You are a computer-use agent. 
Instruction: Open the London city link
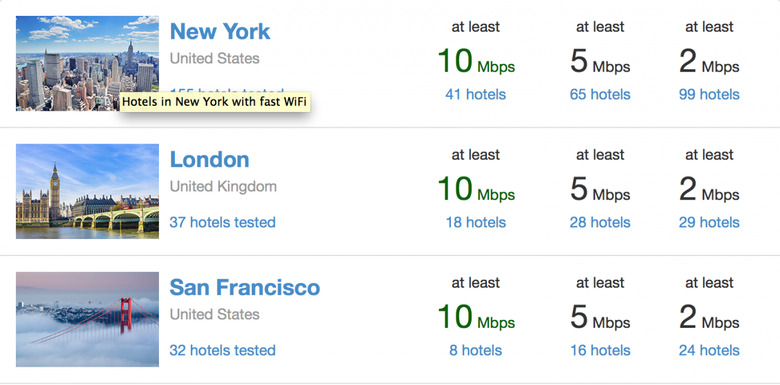coord(209,160)
